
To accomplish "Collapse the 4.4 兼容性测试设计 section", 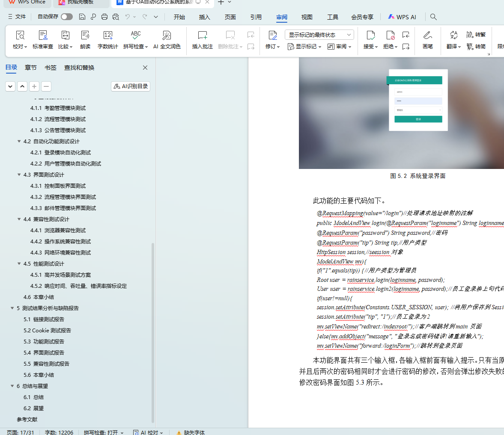I will [19, 219].
